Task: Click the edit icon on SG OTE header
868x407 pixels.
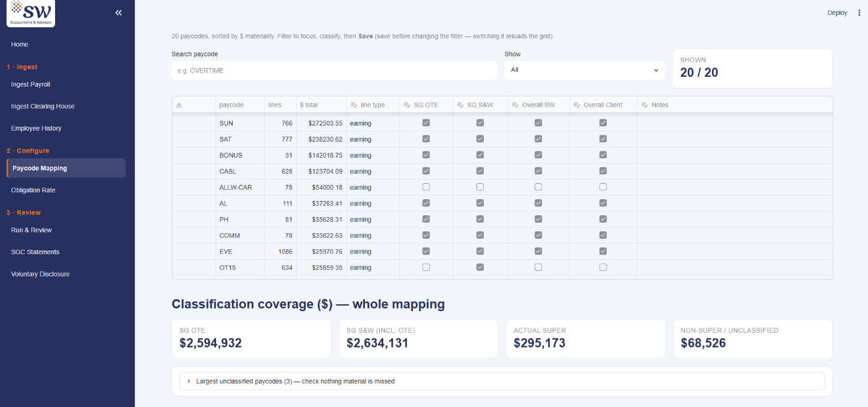Action: coord(407,105)
